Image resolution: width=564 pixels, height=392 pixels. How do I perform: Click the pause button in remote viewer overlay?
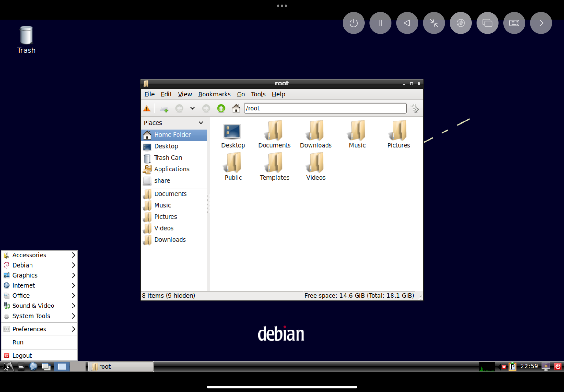pos(380,23)
